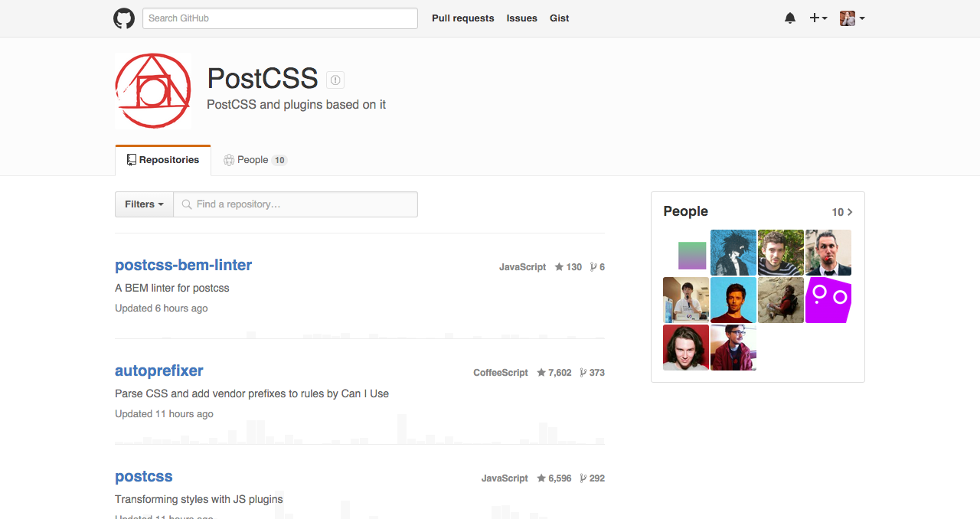980x519 pixels.
Task: Open the postcss-bem-linter repository
Action: (183, 265)
